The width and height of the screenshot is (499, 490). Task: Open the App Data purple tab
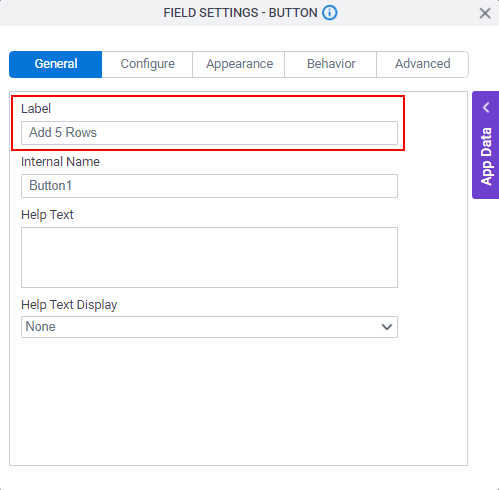(486, 145)
